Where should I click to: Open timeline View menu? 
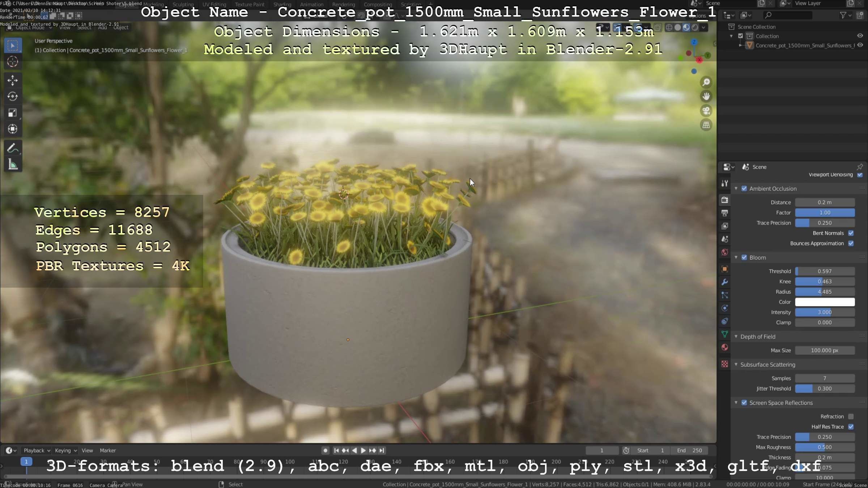(87, 450)
